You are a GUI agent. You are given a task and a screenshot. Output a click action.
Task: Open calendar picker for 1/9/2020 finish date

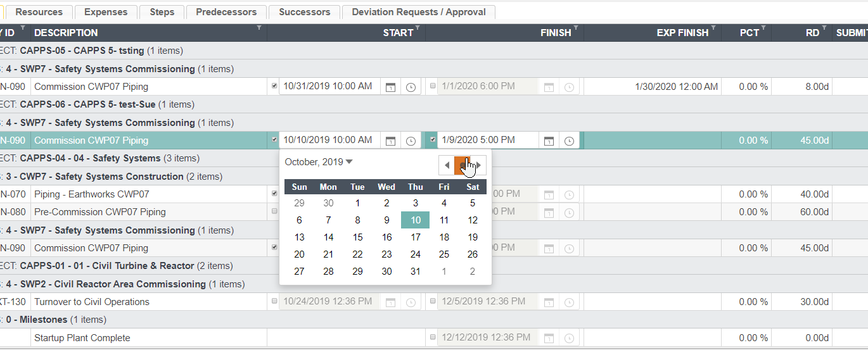(x=549, y=141)
